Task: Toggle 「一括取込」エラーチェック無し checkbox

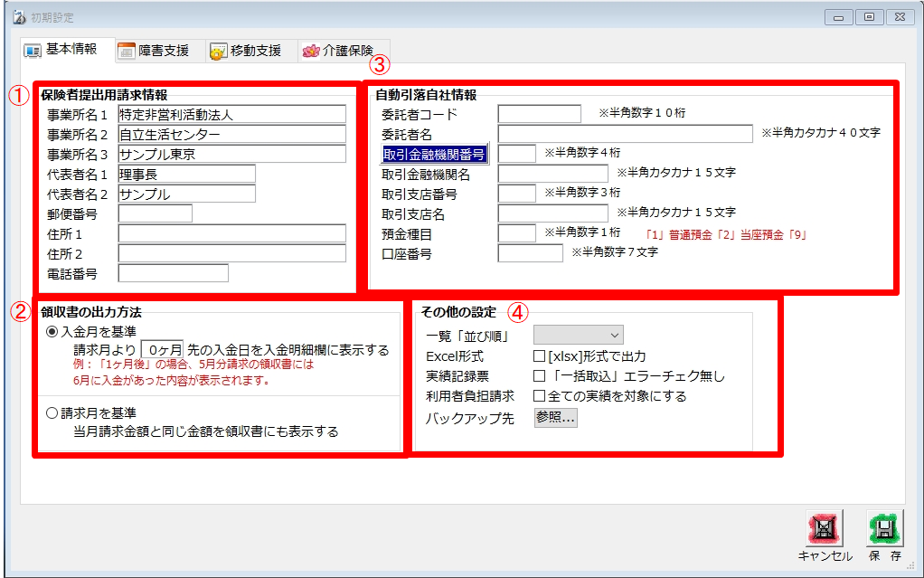Action: pos(539,375)
